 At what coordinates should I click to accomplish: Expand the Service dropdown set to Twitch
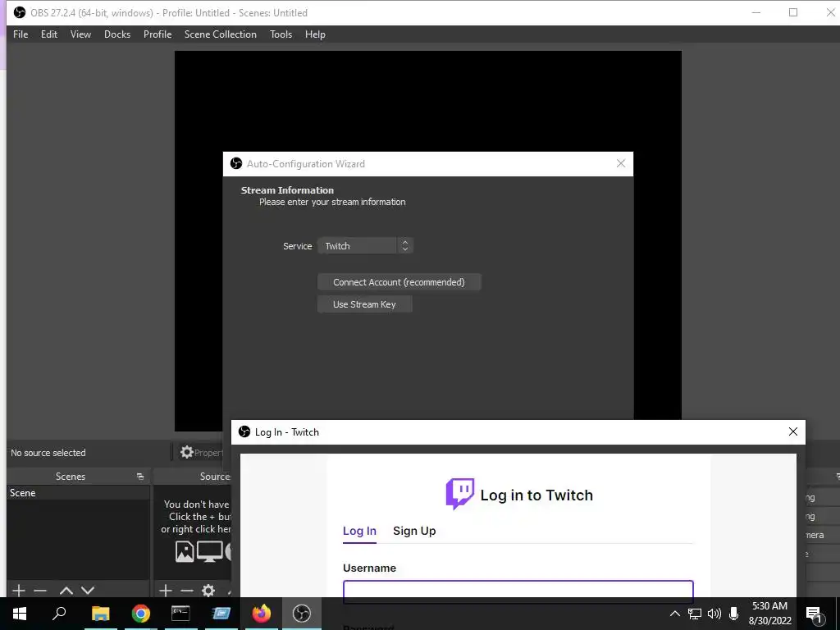[365, 246]
